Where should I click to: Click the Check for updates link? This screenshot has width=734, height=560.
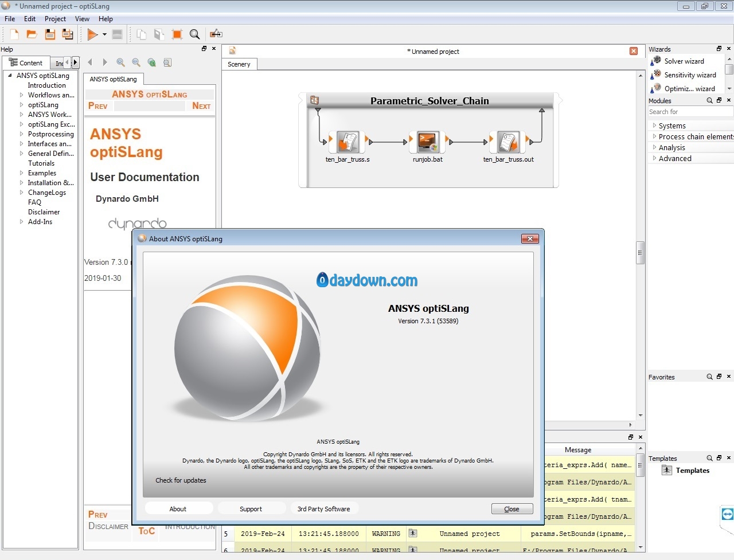coord(181,480)
